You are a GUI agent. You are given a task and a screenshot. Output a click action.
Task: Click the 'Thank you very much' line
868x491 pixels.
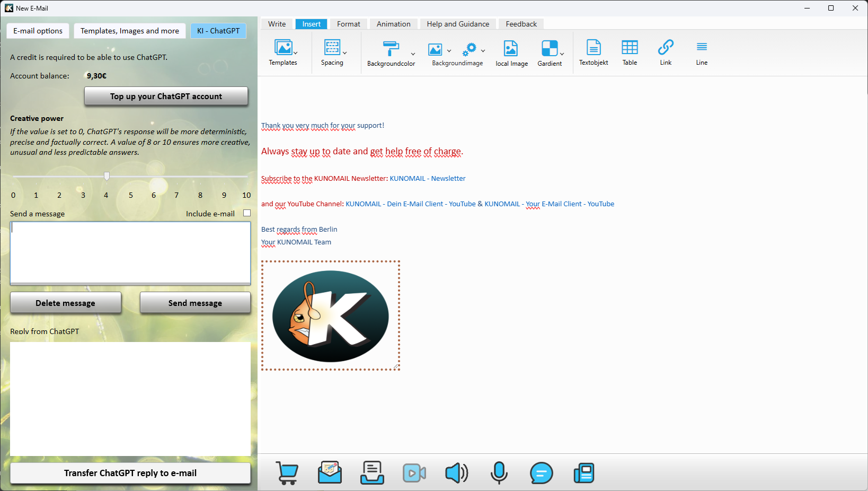pos(323,126)
